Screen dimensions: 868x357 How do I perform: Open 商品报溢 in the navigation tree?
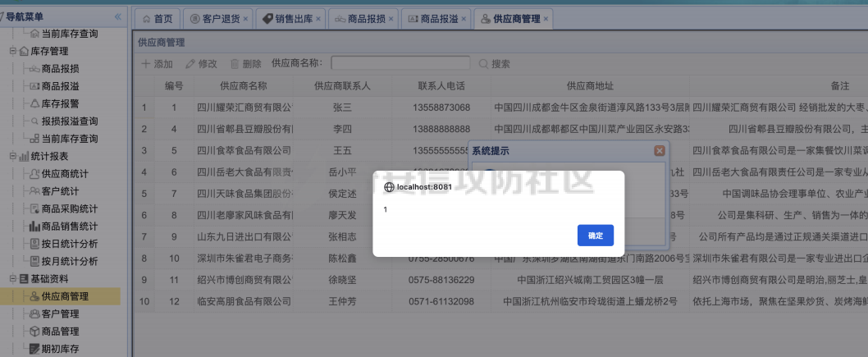pyautogui.click(x=61, y=86)
